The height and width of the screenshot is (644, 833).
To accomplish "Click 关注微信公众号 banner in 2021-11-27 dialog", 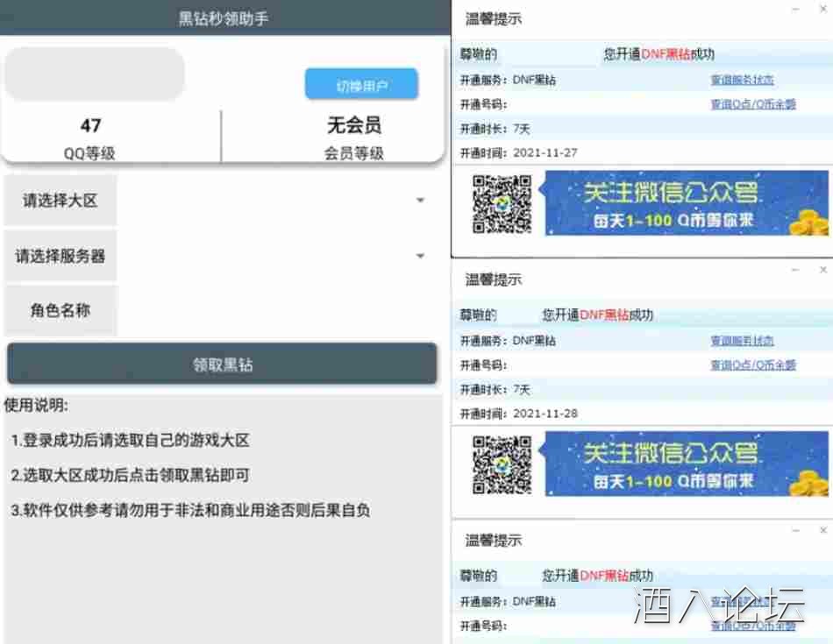I will click(x=687, y=202).
